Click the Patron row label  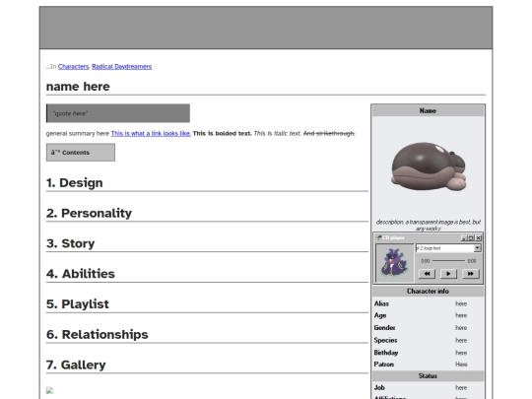pos(384,365)
